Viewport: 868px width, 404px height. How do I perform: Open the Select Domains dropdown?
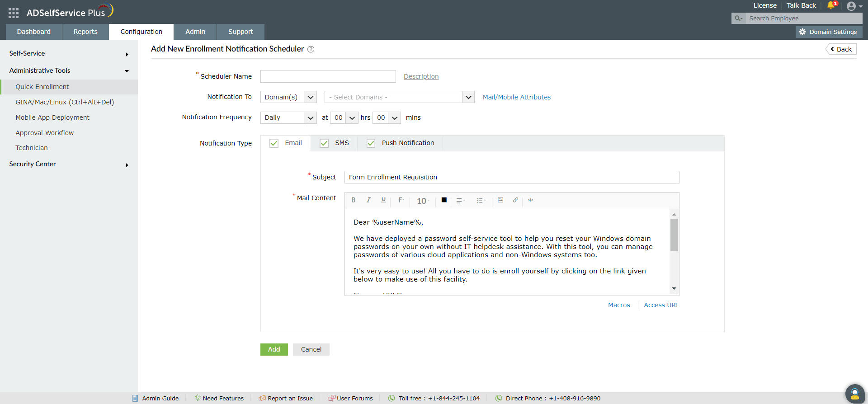click(399, 97)
